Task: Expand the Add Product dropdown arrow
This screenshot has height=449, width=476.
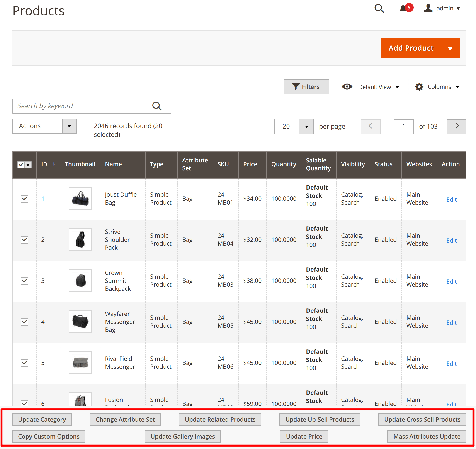Action: (x=450, y=48)
